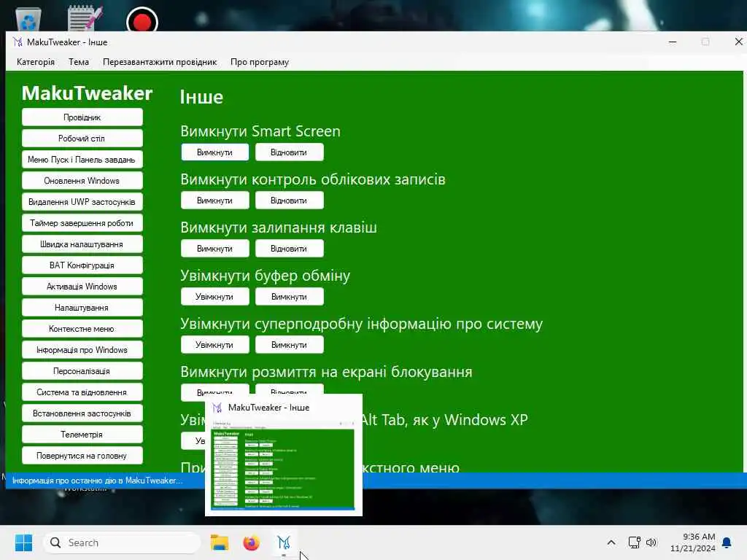Click Вимкнути under Smart Screen
Image resolution: width=747 pixels, height=560 pixels.
point(215,152)
